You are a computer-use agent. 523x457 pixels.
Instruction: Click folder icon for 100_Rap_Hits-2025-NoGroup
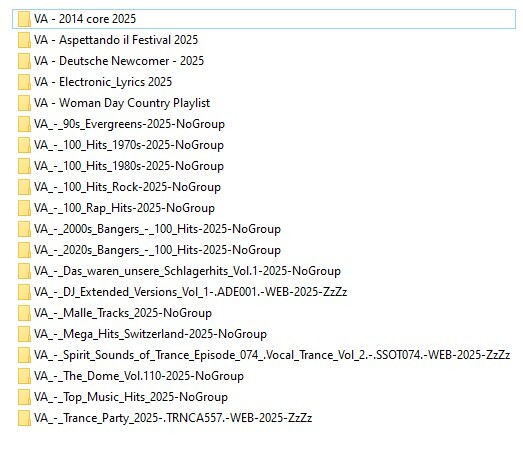(x=24, y=208)
